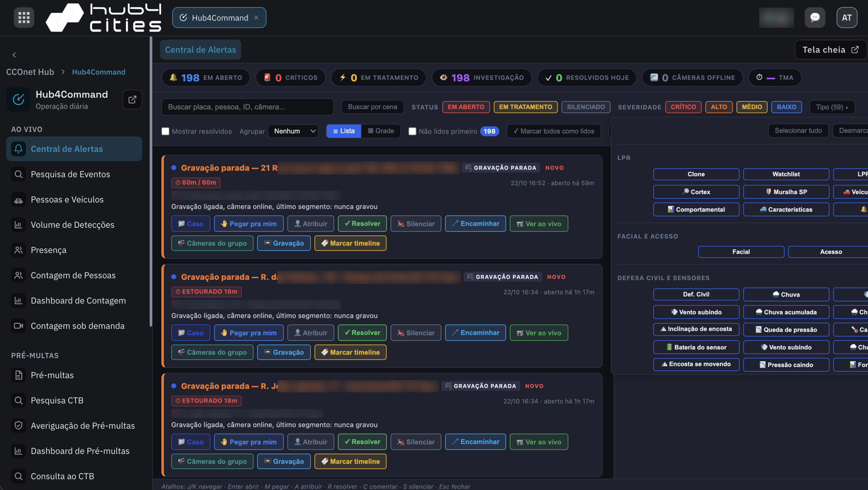Open the Agrupar Nenhum dropdown

coord(293,131)
